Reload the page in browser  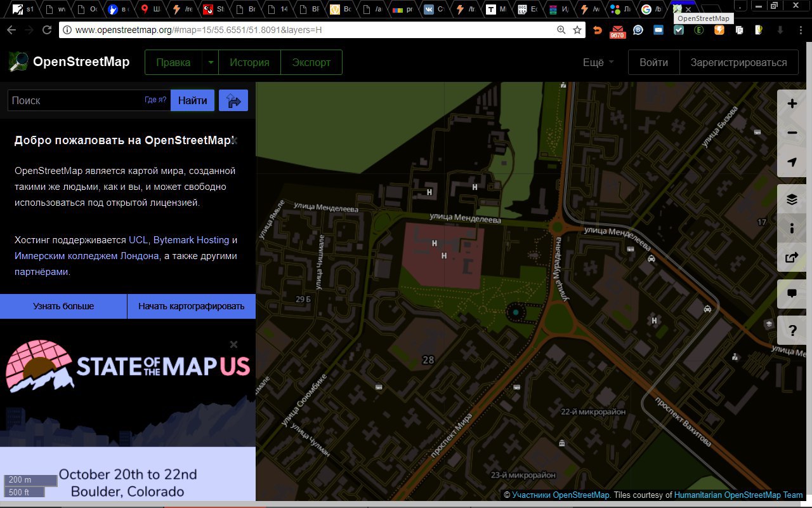47,30
